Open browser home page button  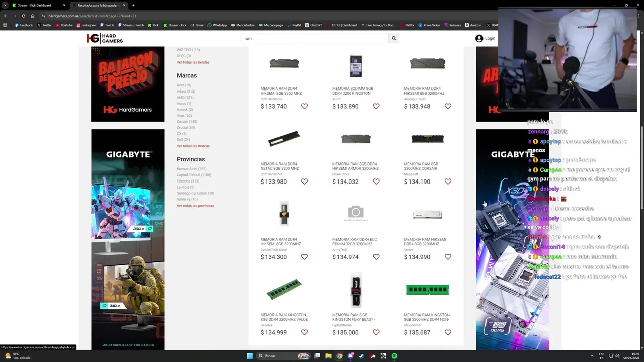[x=33, y=16]
